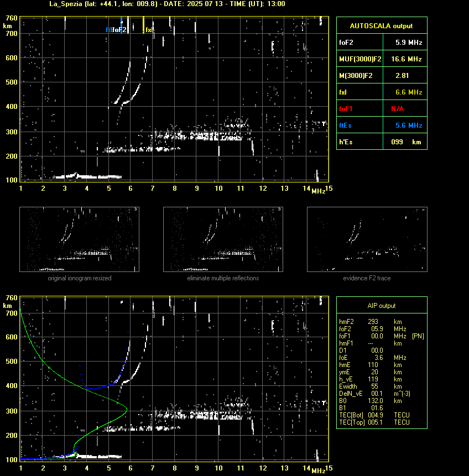
Task: Click the 'TEC[Top] 005.1' row
Action: tap(374, 422)
